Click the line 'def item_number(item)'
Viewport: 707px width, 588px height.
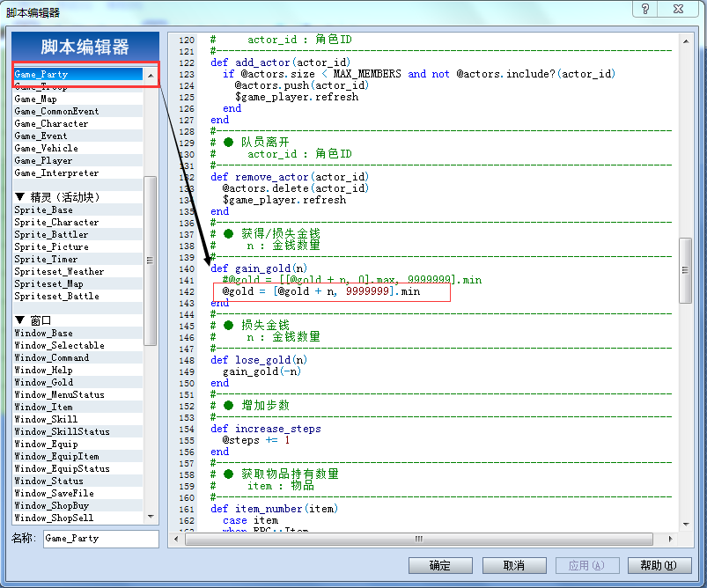point(274,509)
